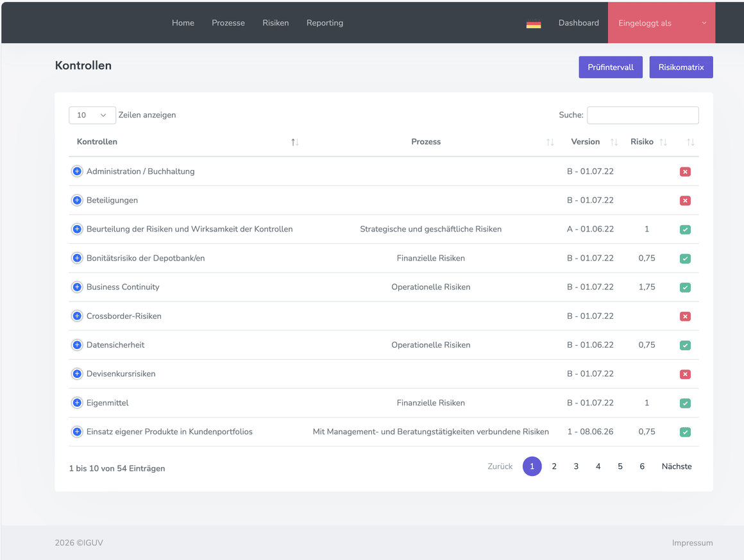Expand the Crossborder-Risiken row

pos(77,316)
